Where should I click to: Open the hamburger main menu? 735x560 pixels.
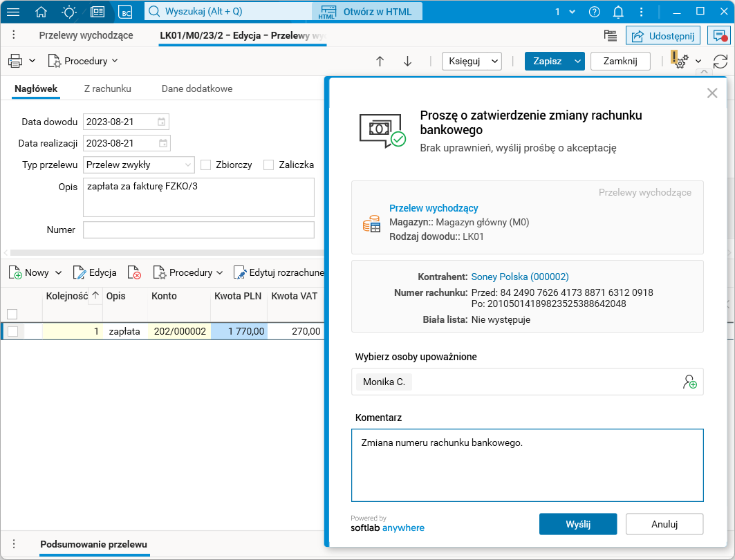(13, 12)
